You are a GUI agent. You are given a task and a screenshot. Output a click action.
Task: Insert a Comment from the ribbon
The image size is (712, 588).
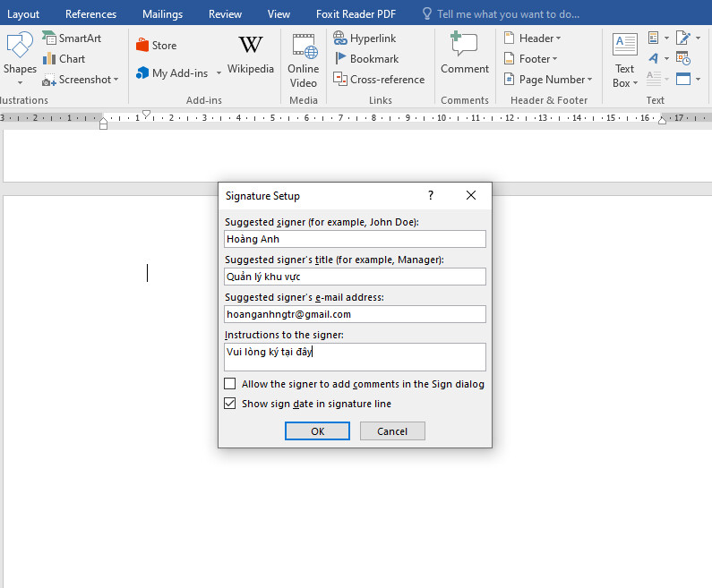point(465,55)
